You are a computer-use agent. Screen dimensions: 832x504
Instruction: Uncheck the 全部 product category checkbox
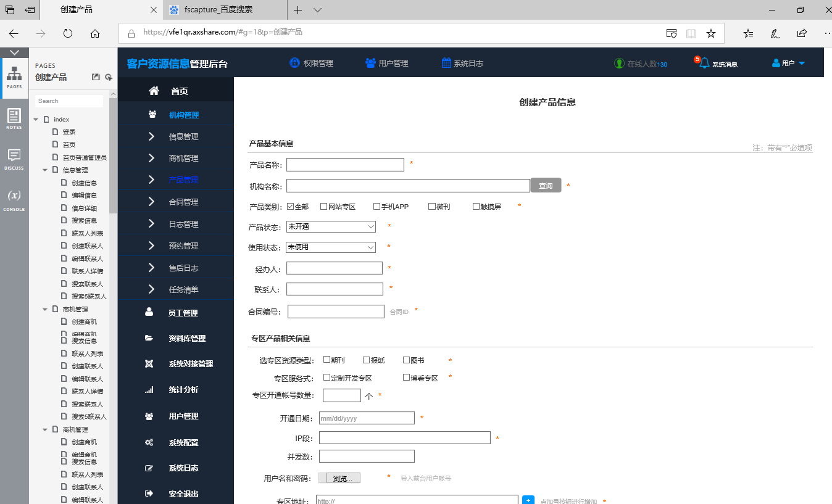coord(291,207)
